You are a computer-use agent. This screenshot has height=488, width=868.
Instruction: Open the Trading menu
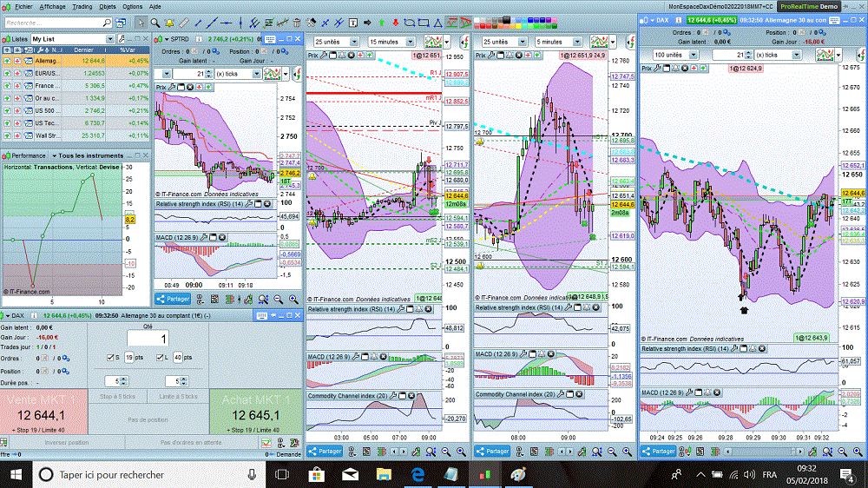82,7
